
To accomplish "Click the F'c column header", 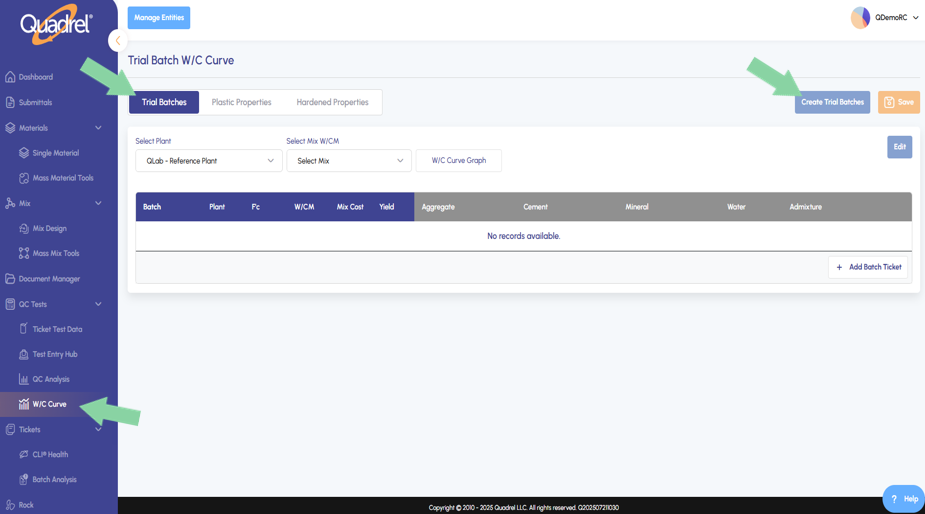I will coord(255,207).
